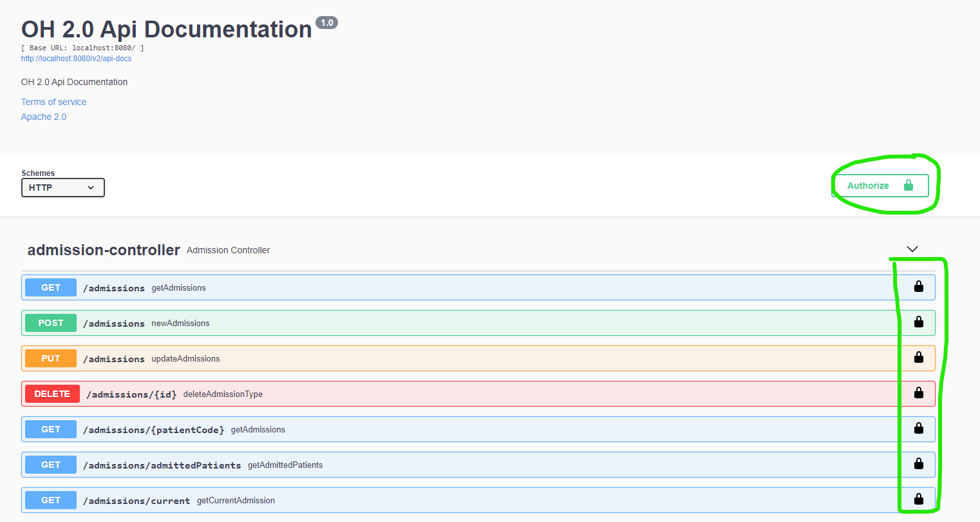This screenshot has height=522, width=980.
Task: Click the Authorize button
Action: coord(869,185)
